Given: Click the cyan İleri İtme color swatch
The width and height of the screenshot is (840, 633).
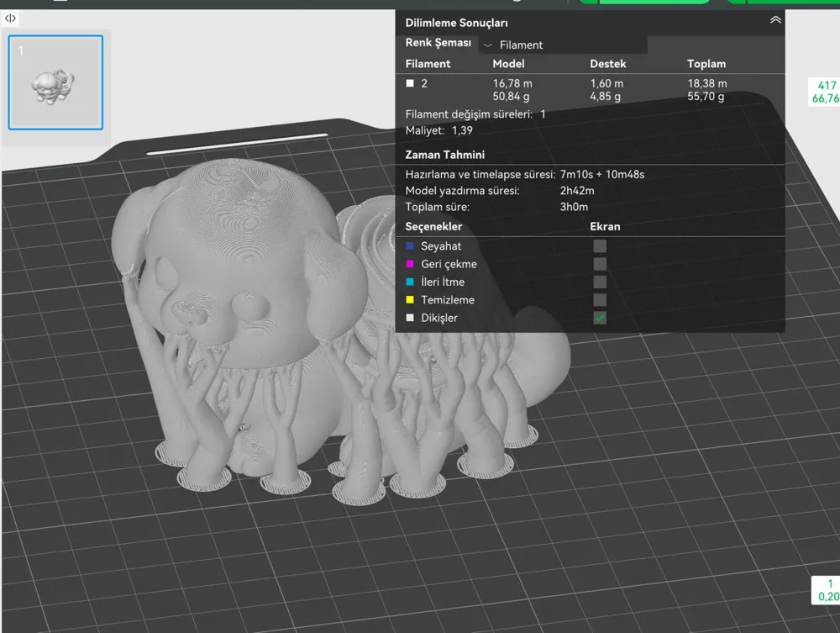Looking at the screenshot, I should [x=409, y=282].
